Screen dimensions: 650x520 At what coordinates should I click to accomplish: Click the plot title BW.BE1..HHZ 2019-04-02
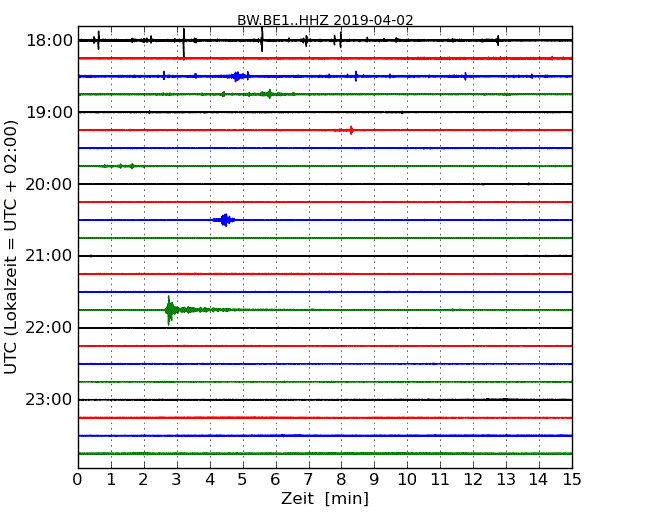click(325, 20)
